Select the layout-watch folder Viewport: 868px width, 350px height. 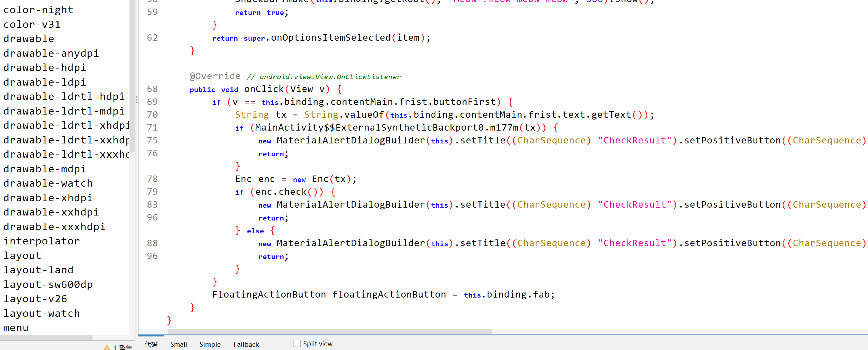(41, 313)
